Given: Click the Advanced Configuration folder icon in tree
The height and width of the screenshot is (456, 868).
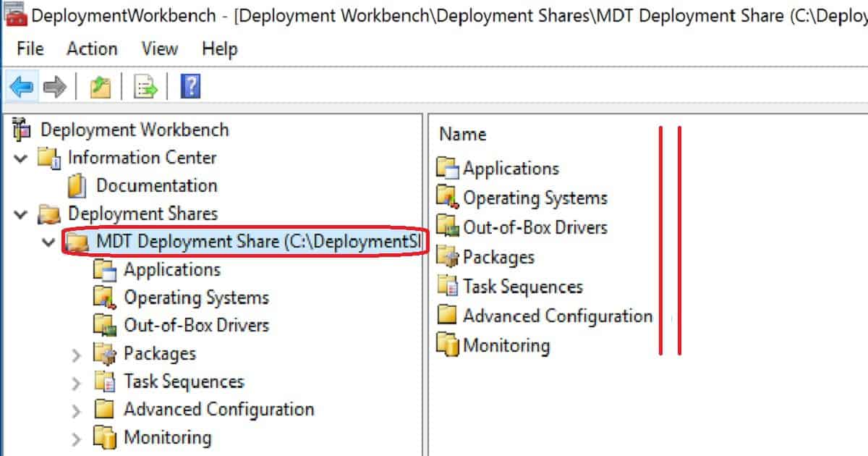Looking at the screenshot, I should (x=106, y=410).
